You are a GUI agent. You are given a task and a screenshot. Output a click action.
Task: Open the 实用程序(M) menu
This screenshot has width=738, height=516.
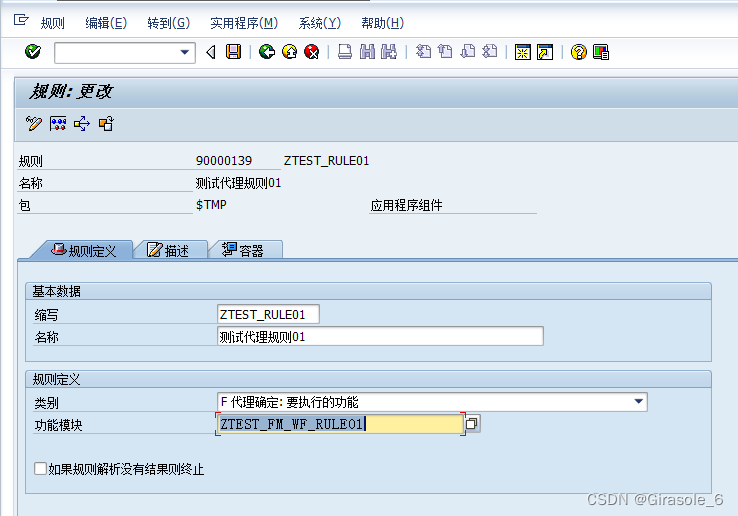(x=244, y=23)
